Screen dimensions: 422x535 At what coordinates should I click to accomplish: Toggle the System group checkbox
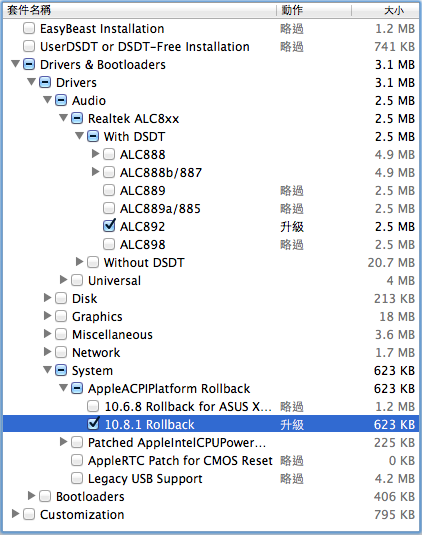tap(61, 371)
